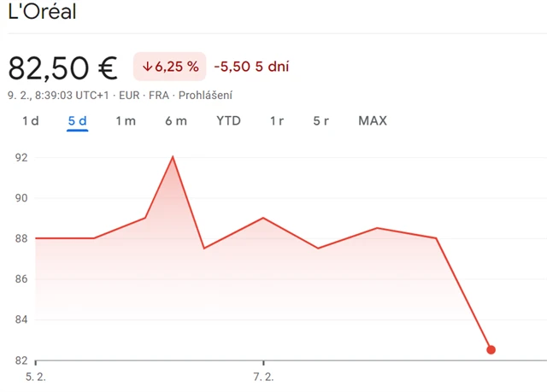Select the 5 d time range tab
The height and width of the screenshot is (392, 547).
tap(78, 121)
